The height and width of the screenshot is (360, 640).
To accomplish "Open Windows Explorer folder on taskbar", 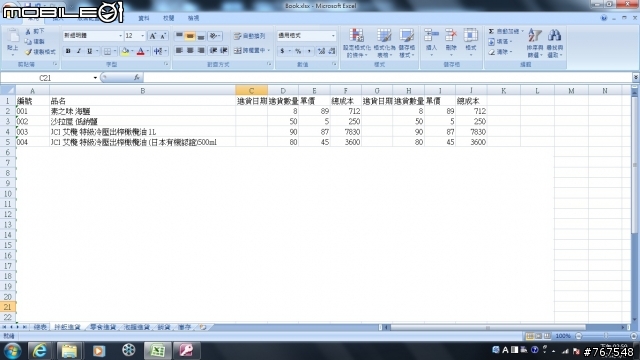I will [69, 350].
